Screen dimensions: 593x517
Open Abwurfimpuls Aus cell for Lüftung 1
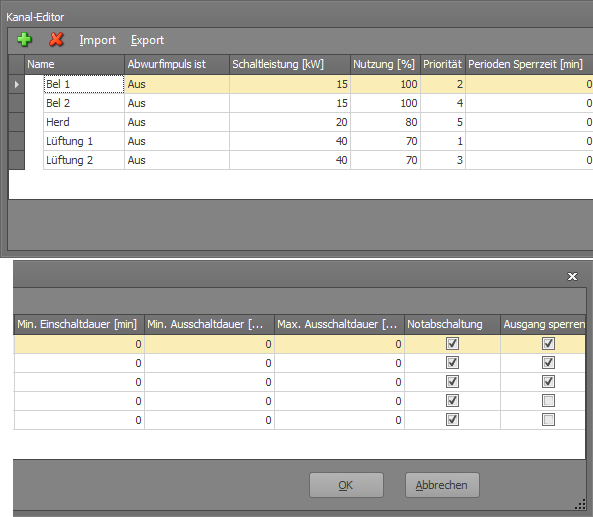point(177,141)
